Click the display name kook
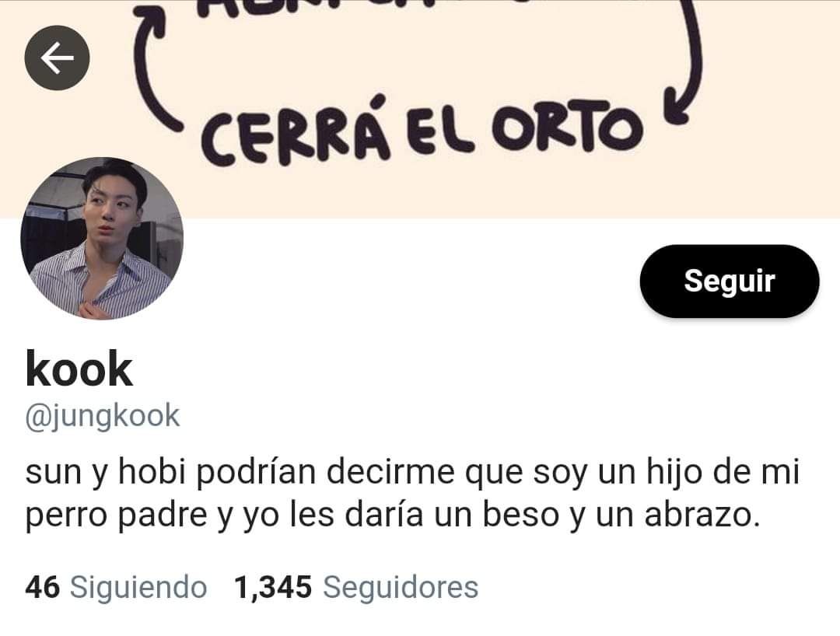The height and width of the screenshot is (636, 840). pyautogui.click(x=79, y=369)
